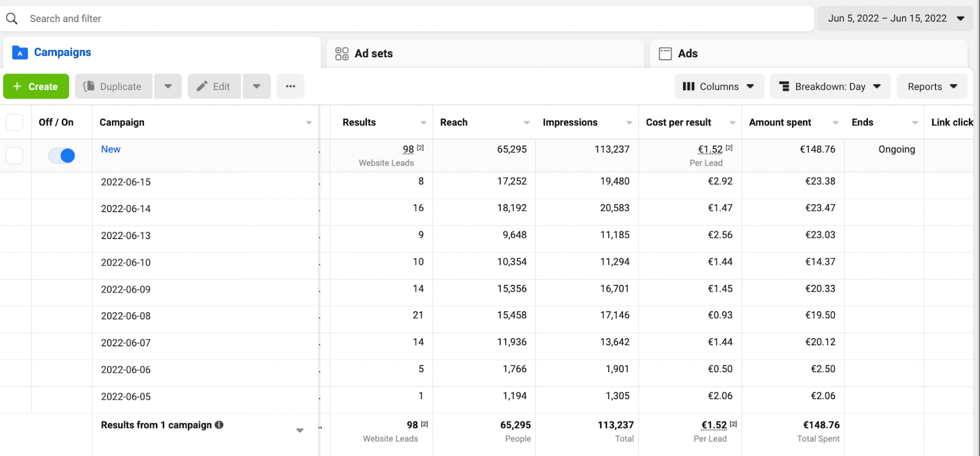
Task: Click the 1,194 reach value for 2022-06-05
Action: tap(514, 397)
